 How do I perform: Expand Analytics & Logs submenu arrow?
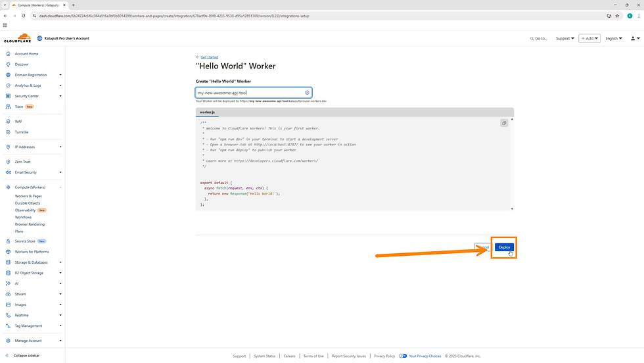[60, 85]
